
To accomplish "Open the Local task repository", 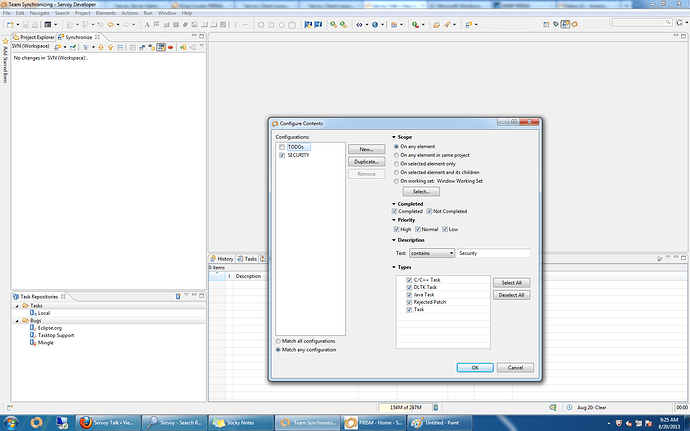I will point(43,313).
